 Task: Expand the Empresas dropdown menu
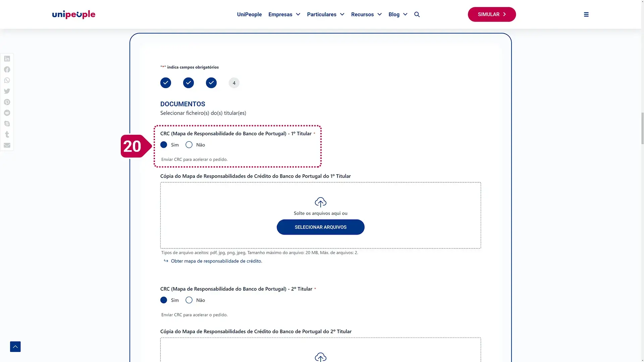[x=284, y=14]
